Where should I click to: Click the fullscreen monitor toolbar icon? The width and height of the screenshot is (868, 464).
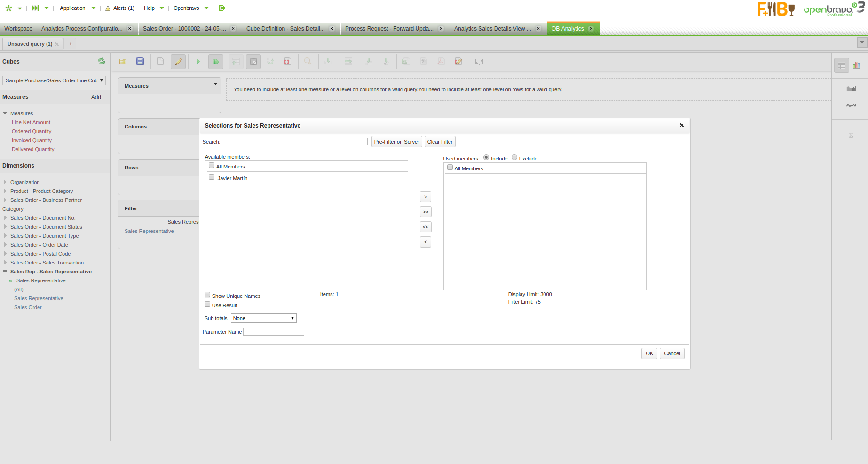point(479,62)
